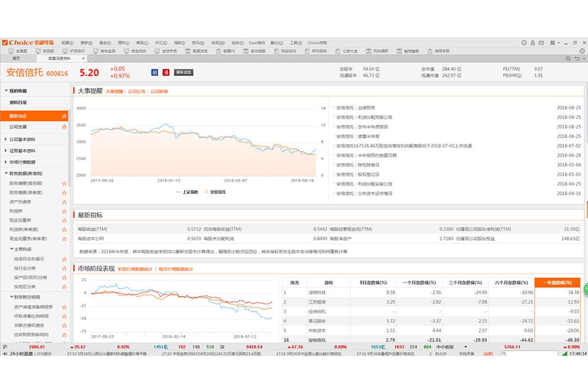The image size is (588, 392).
Task: Add a new tab with the plus button
Action: coord(92,59)
